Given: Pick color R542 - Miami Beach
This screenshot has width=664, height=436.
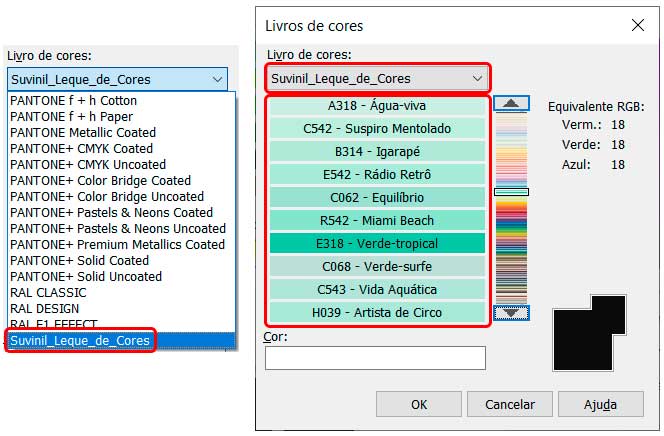Looking at the screenshot, I should pos(377,221).
